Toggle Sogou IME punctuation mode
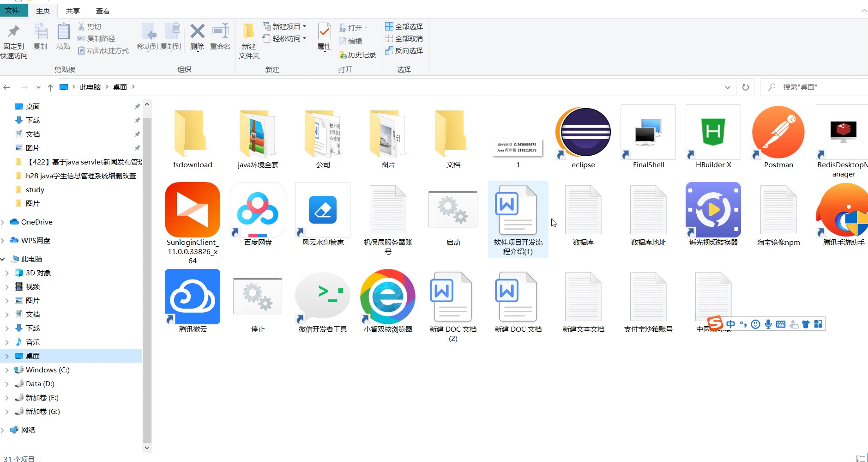 (743, 324)
